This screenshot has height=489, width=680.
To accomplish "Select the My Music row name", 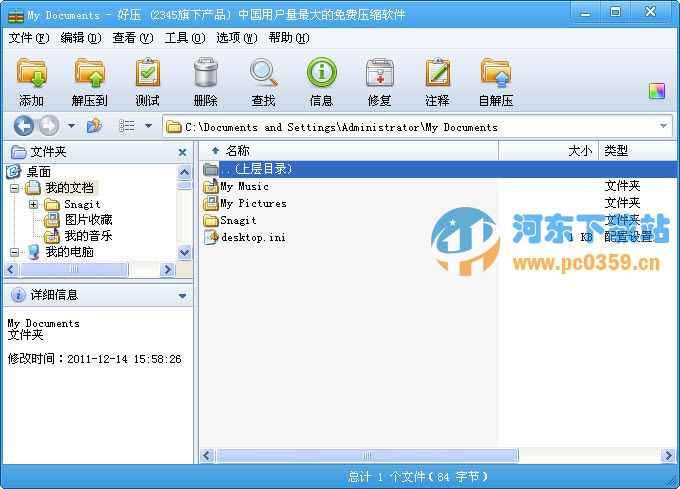I will click(x=245, y=186).
